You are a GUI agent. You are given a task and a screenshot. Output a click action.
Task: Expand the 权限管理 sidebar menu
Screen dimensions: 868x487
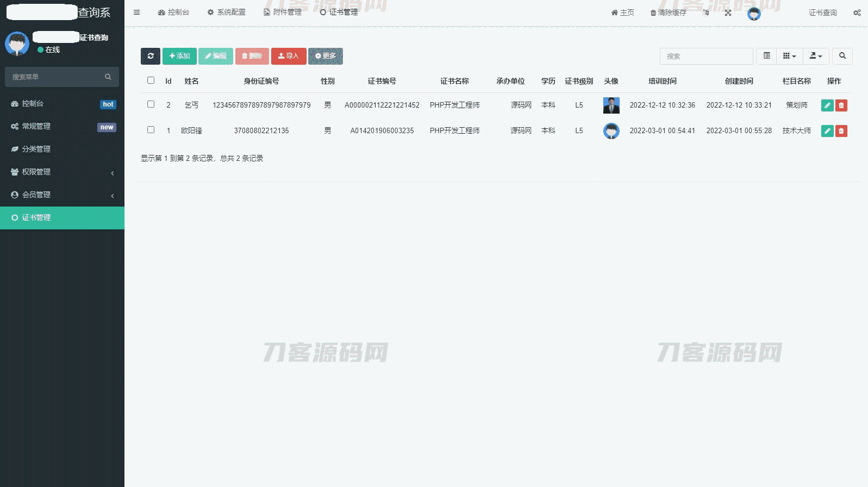tap(62, 172)
